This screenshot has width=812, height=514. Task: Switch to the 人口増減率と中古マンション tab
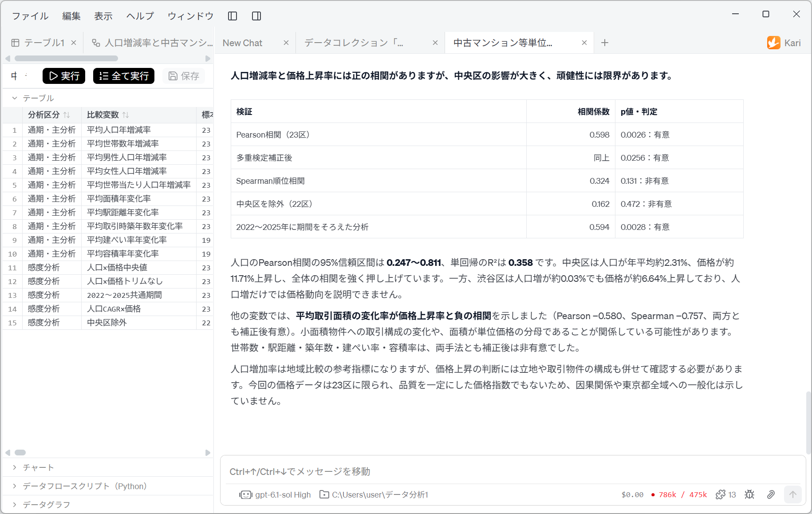(152, 43)
